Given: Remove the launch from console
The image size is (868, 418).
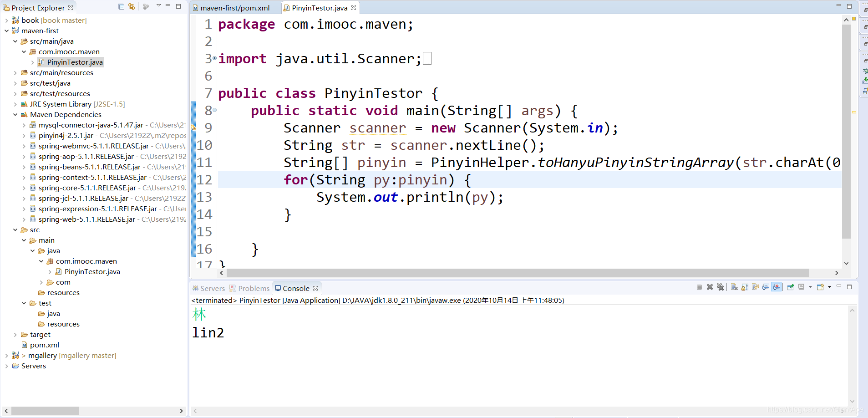Looking at the screenshot, I should (710, 287).
